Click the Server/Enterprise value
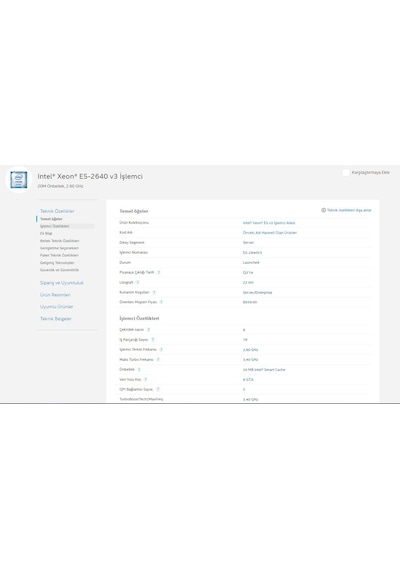Image resolution: width=400 pixels, height=570 pixels. tap(257, 293)
